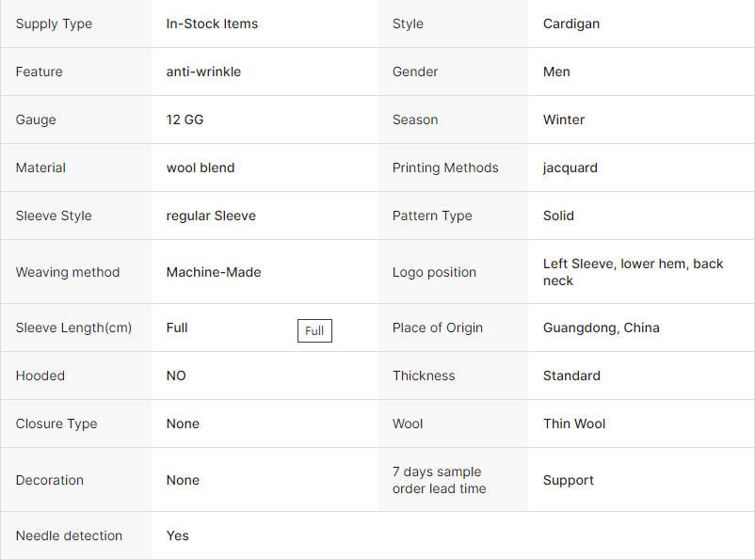
Task: Click the Needle detection label
Action: 69,536
